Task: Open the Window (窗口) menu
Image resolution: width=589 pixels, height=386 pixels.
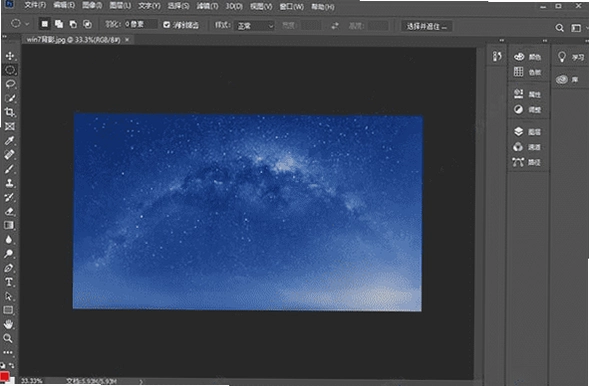Action: (292, 7)
